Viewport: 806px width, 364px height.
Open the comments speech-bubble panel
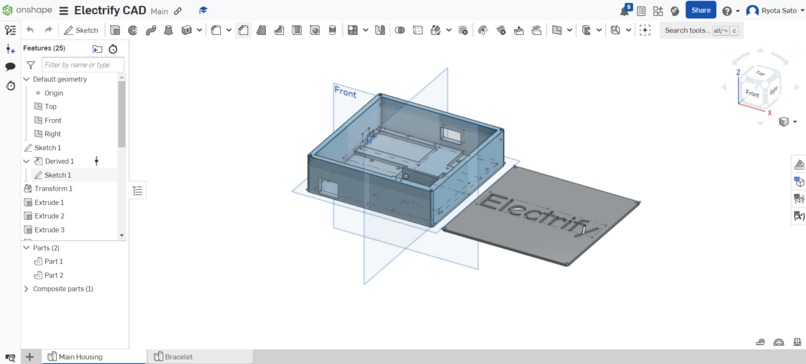10,67
